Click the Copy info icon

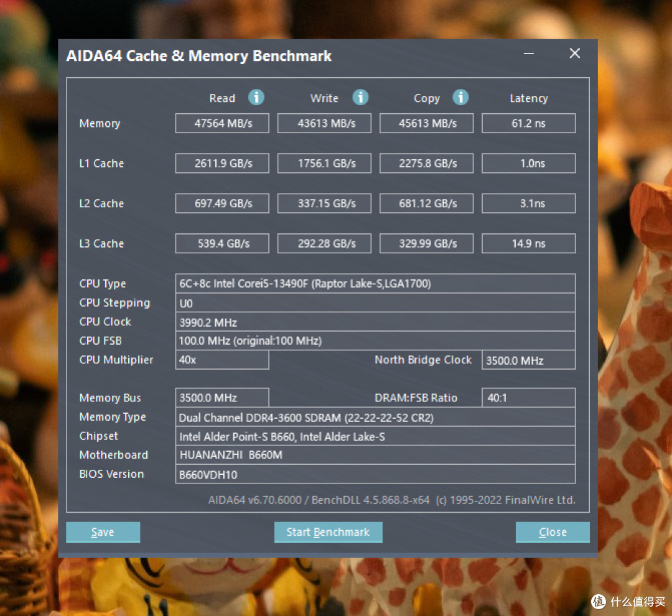pyautogui.click(x=460, y=97)
